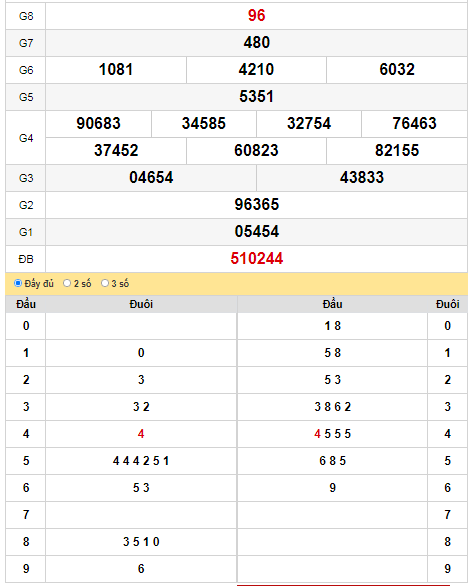Viewport: 471px width, 586px height.
Task: Click the G3 number 43833
Action: pos(362,178)
